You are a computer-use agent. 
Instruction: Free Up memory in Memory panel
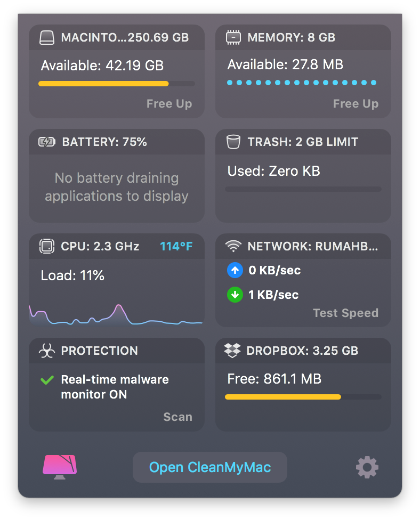coord(356,103)
